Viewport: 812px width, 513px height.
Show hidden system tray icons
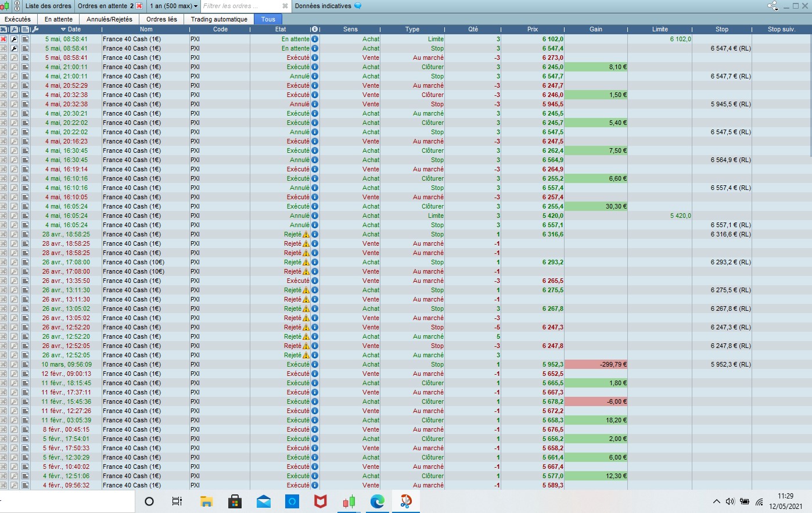[716, 501]
